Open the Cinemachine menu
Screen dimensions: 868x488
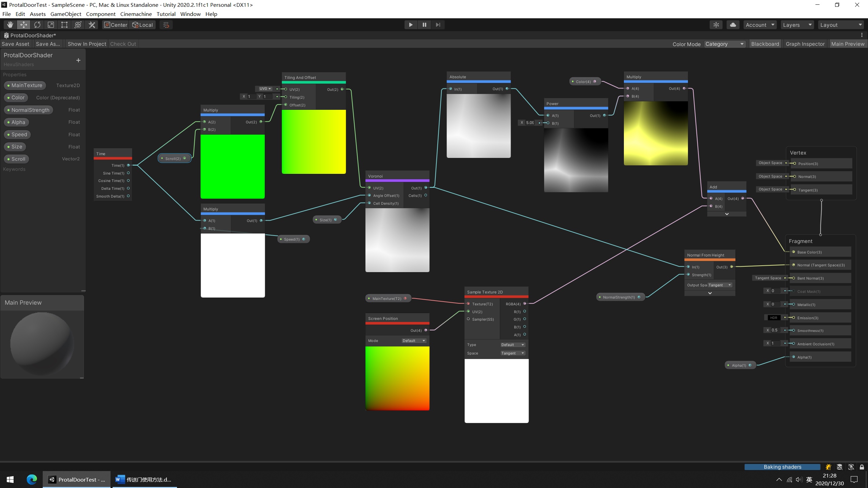(x=136, y=14)
